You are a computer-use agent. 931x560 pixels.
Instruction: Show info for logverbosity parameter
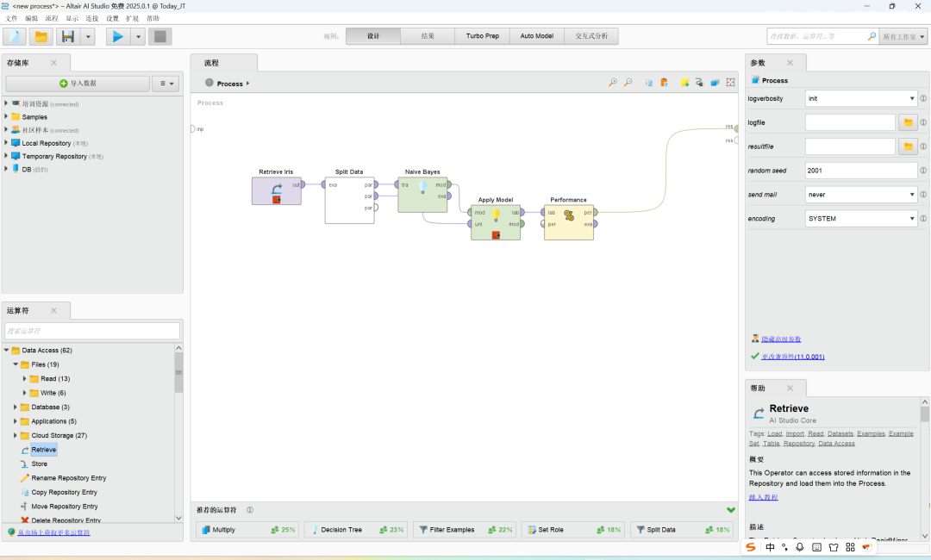tap(923, 98)
